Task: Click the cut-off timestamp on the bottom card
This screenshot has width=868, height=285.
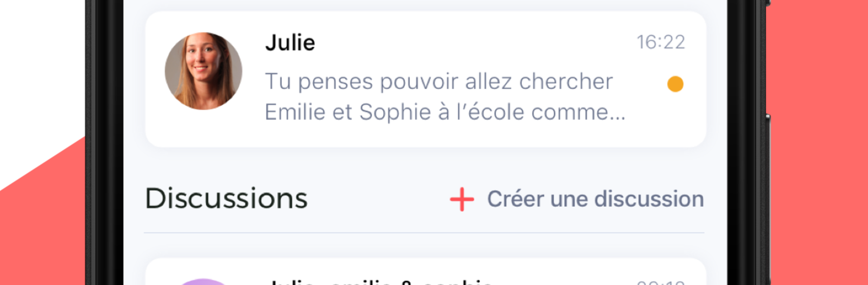Action: 660,282
